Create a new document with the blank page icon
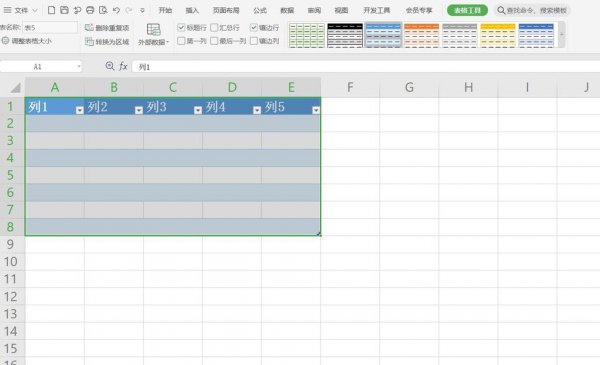The width and height of the screenshot is (600, 365). pos(51,10)
